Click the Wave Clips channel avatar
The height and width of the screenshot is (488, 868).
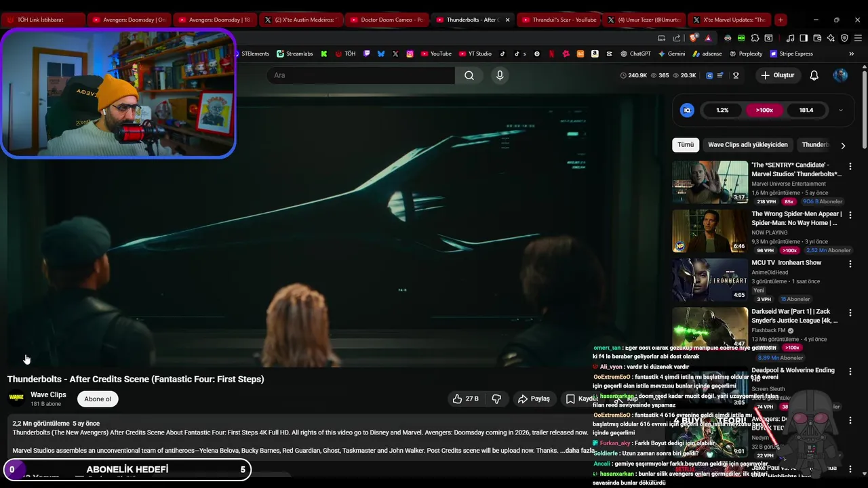point(16,398)
